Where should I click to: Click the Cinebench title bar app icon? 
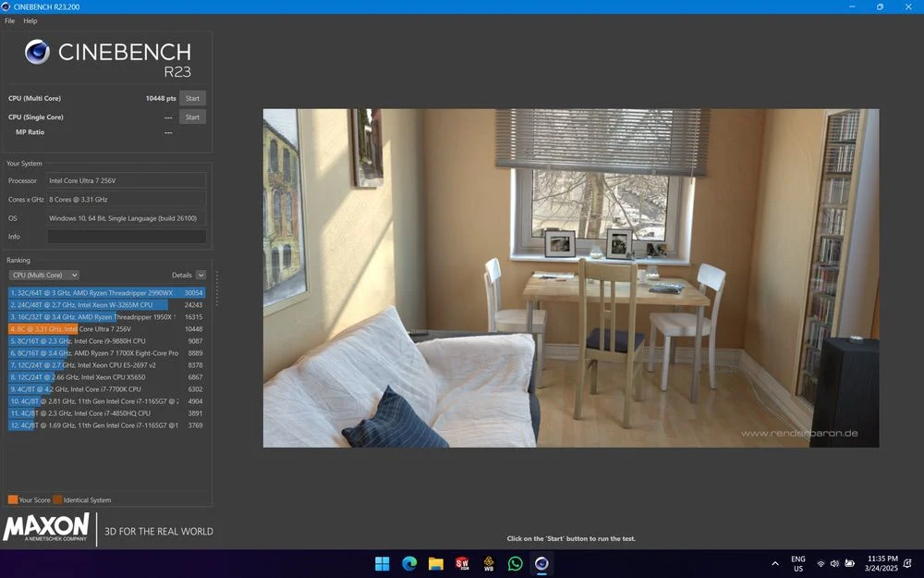click(x=6, y=6)
